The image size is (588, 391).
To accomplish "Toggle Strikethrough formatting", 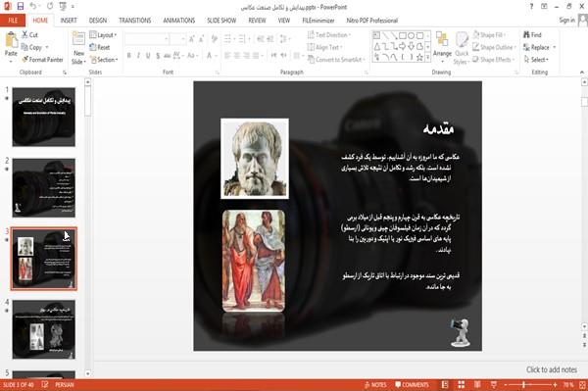I will click(x=168, y=56).
